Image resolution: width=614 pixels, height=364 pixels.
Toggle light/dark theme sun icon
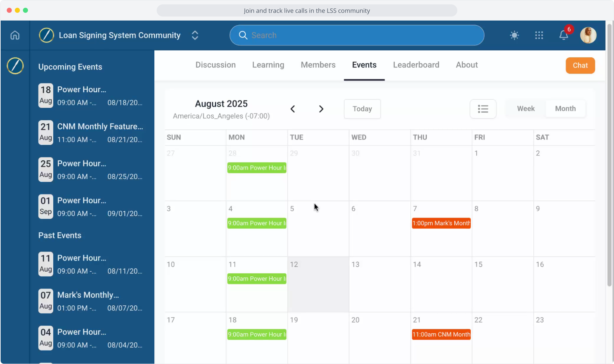pos(514,35)
